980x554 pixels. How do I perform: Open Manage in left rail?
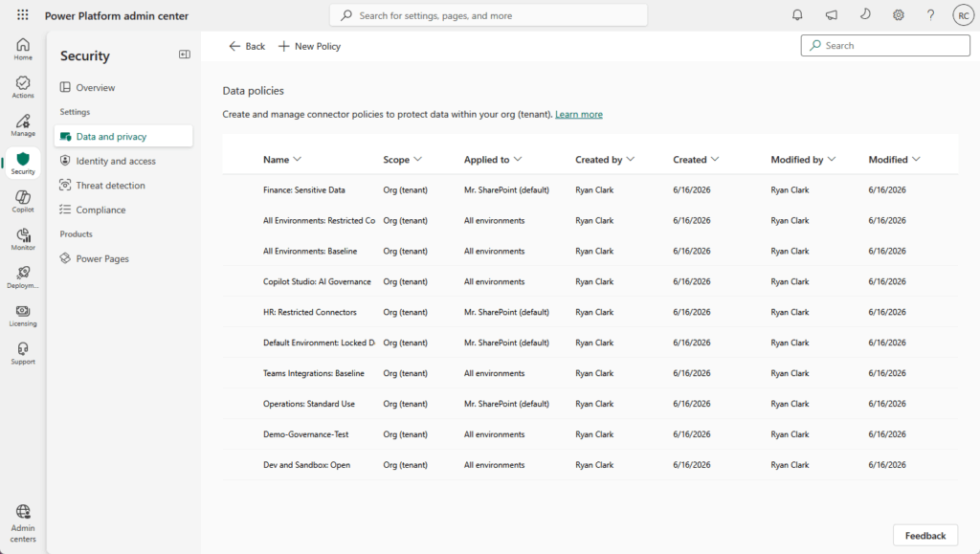click(x=23, y=125)
